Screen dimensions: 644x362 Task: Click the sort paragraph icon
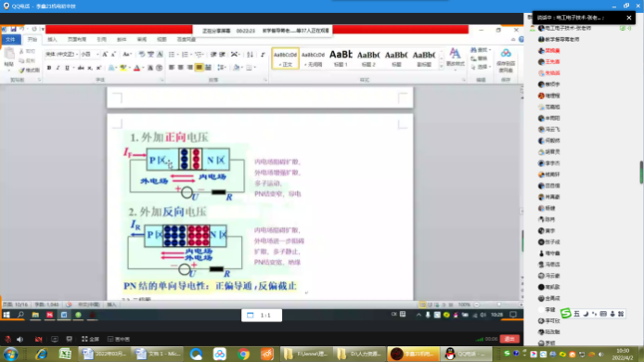(250, 54)
